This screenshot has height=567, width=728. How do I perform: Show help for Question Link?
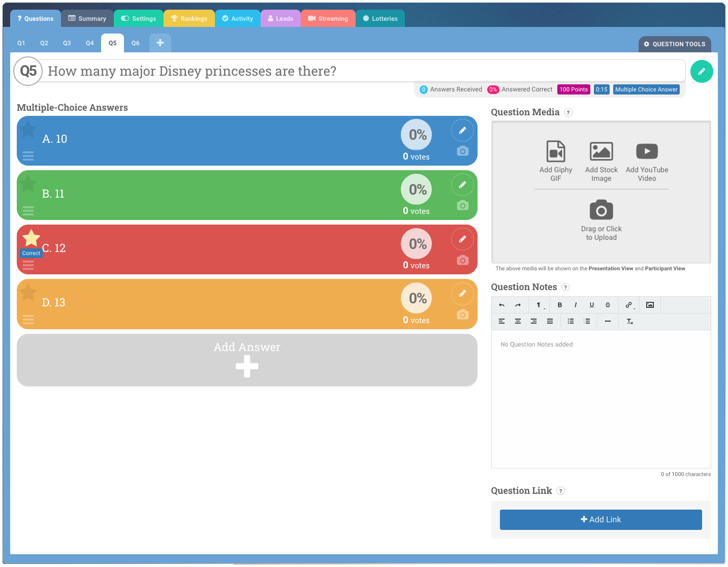coord(561,491)
